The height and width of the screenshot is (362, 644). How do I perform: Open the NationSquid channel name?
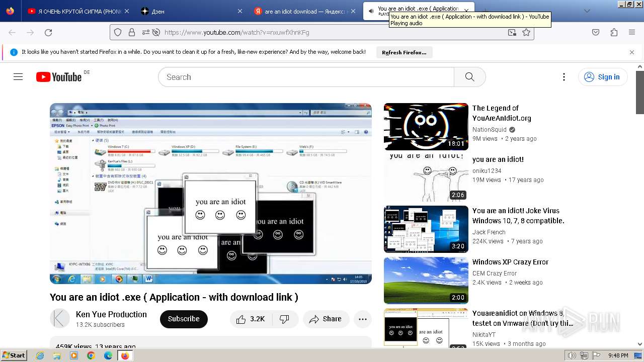point(489,129)
